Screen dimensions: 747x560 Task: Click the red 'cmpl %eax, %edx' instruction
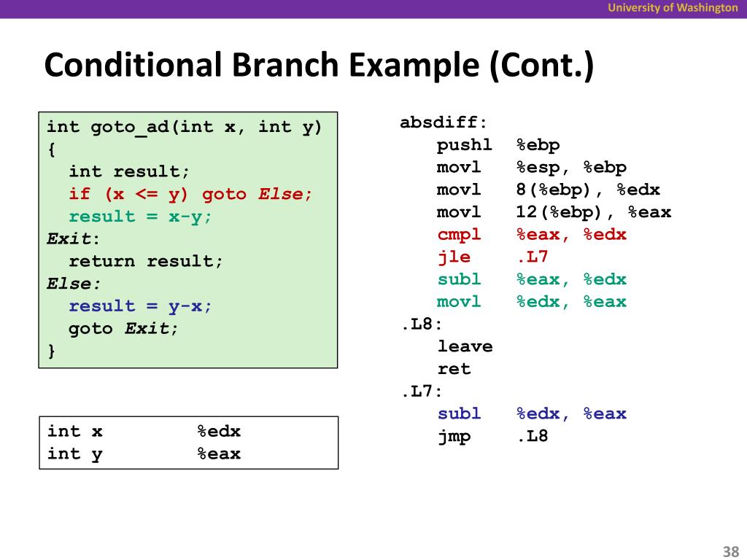pos(532,235)
